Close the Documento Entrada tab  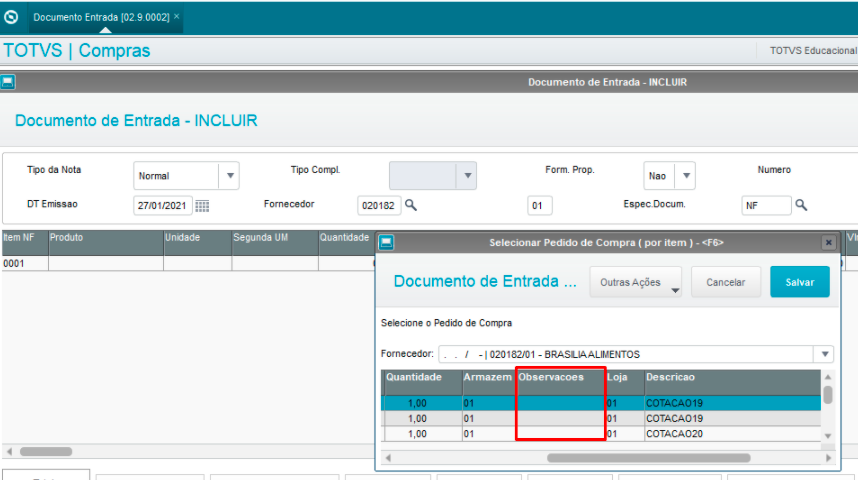click(x=177, y=17)
